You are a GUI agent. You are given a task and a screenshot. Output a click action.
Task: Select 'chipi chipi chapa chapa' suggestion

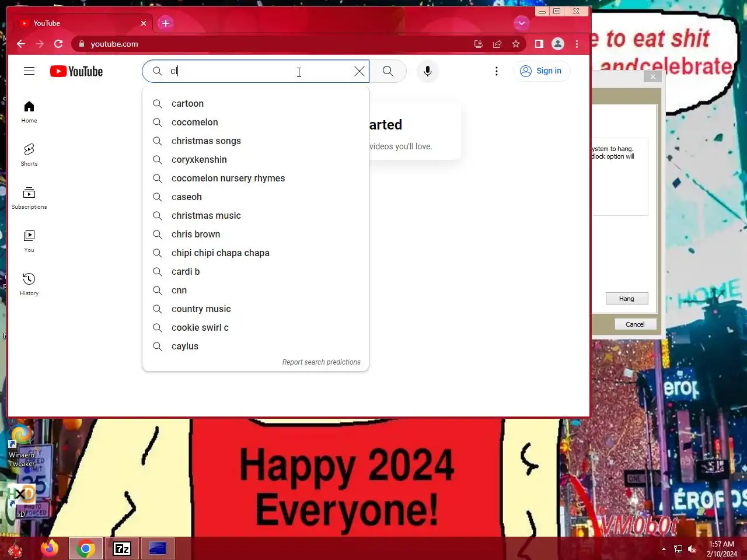click(x=256, y=253)
